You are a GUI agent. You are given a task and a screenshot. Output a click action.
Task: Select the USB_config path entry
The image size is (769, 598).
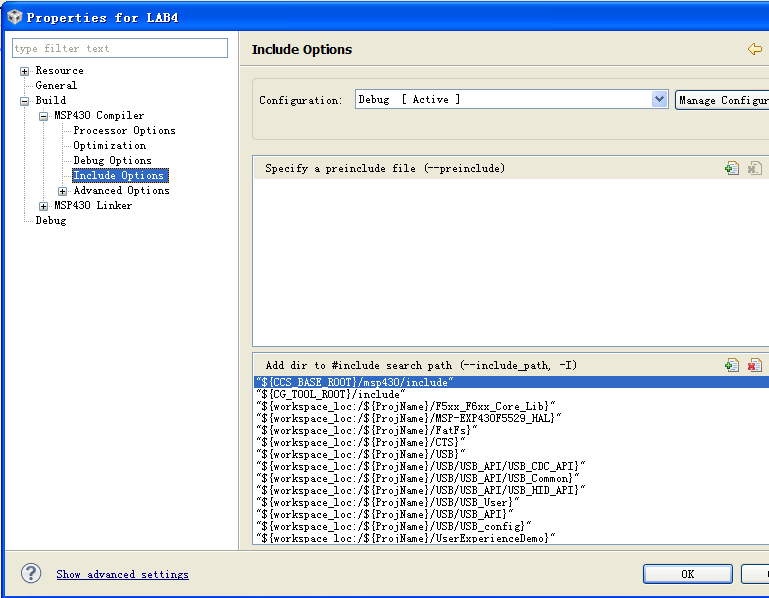[x=512, y=526]
